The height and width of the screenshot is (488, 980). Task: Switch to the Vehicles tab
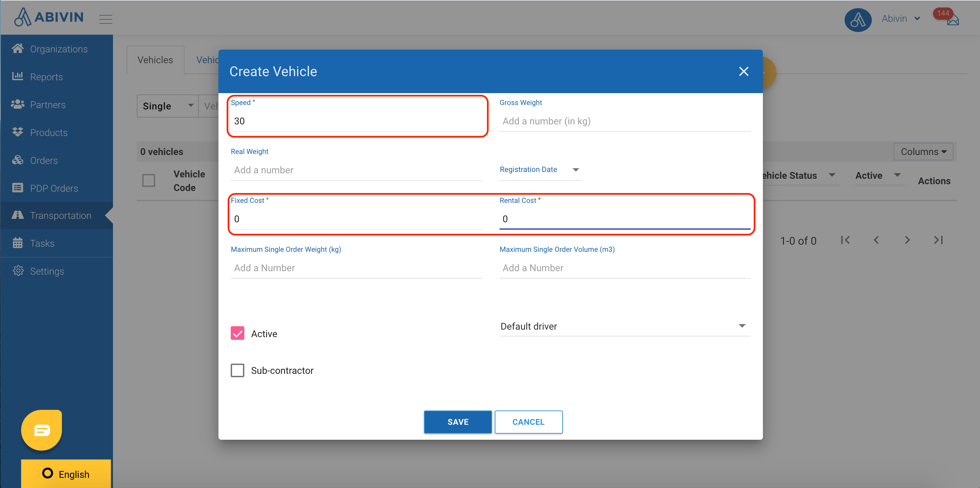pyautogui.click(x=155, y=60)
